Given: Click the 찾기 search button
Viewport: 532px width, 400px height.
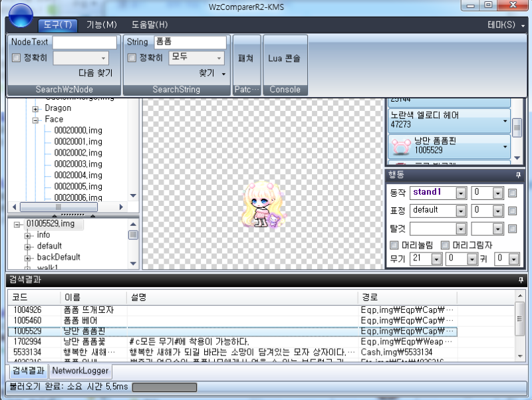Looking at the screenshot, I should point(207,73).
